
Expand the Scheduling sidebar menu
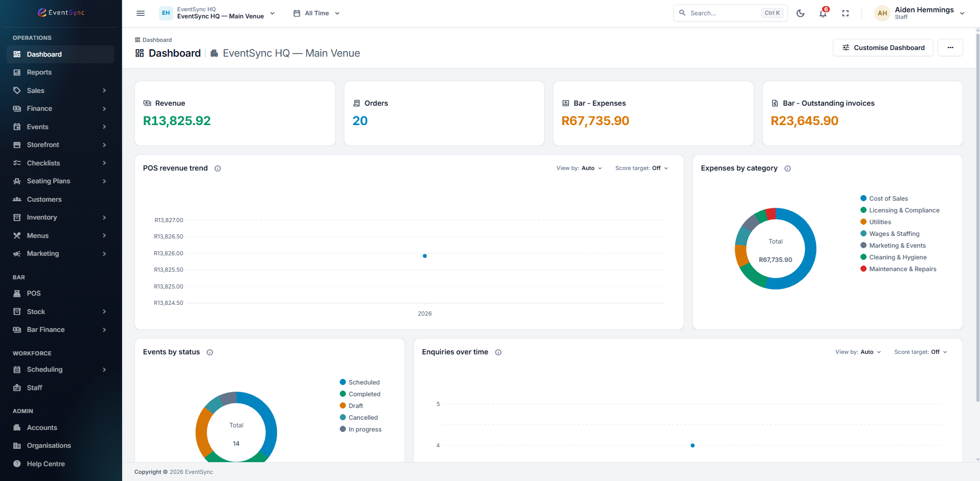click(60, 370)
